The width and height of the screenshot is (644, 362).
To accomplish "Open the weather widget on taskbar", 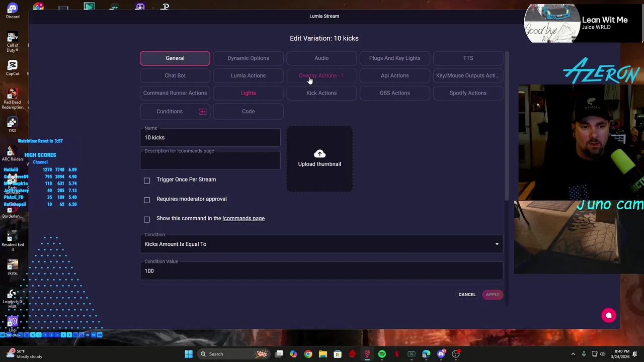I will [x=25, y=354].
